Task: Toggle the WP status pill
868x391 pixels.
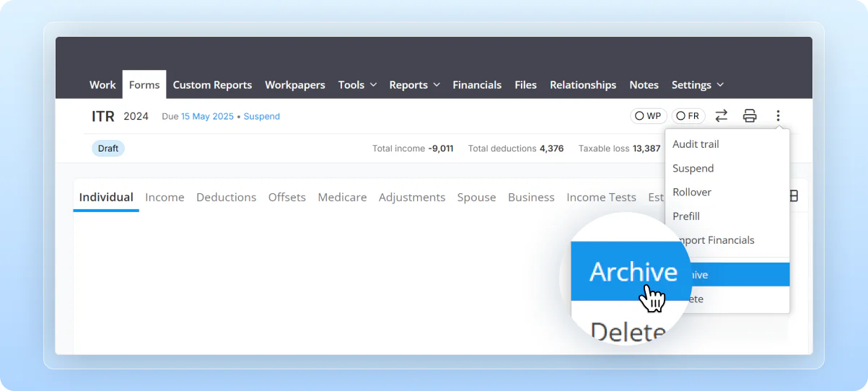Action: [649, 116]
